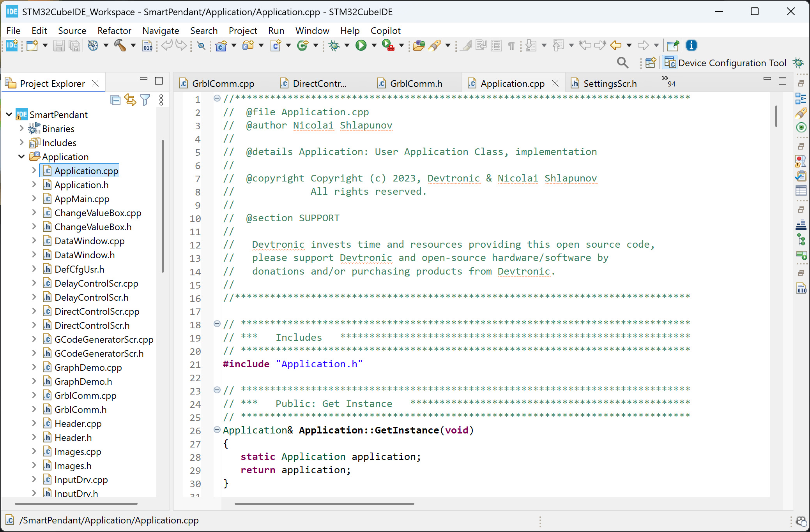Open hidden editor tabs list showing 94

click(x=669, y=81)
